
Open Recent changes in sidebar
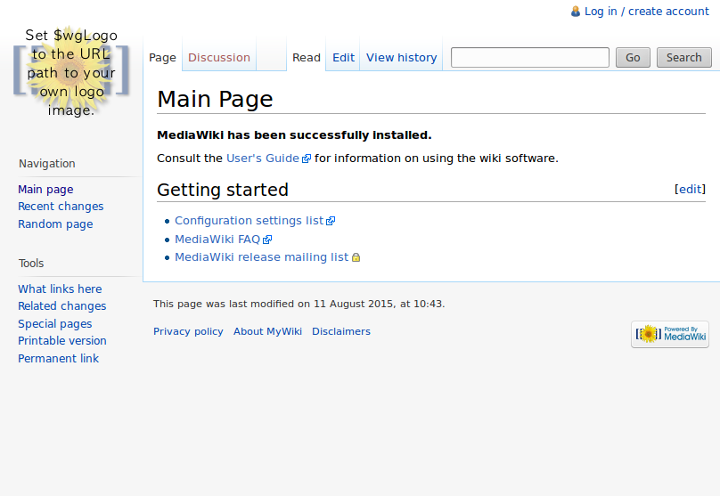(x=61, y=206)
